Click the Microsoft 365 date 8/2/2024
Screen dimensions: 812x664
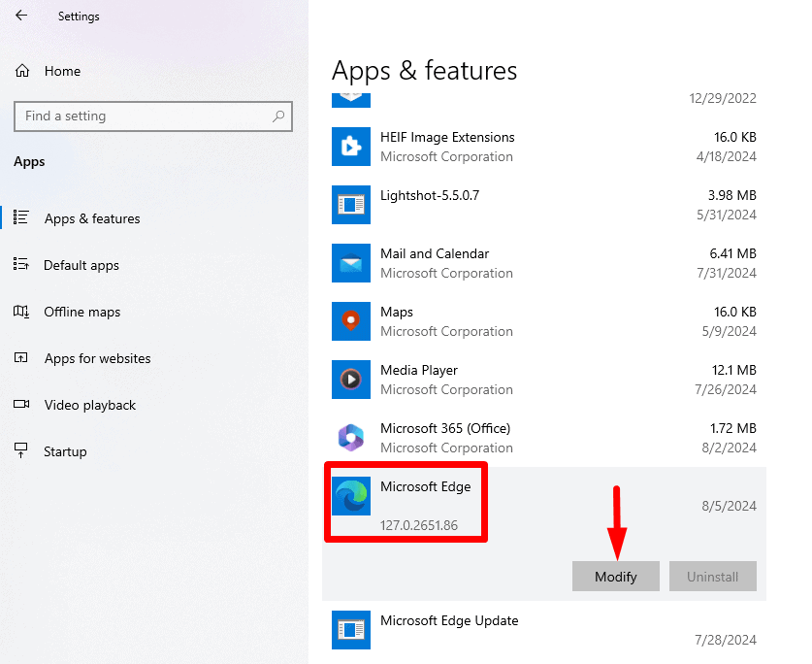(730, 448)
